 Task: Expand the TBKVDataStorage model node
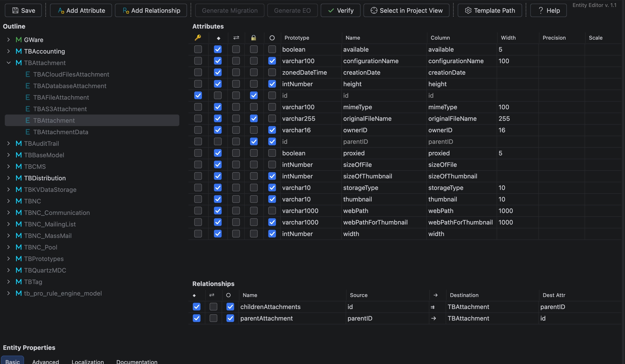[x=8, y=189]
